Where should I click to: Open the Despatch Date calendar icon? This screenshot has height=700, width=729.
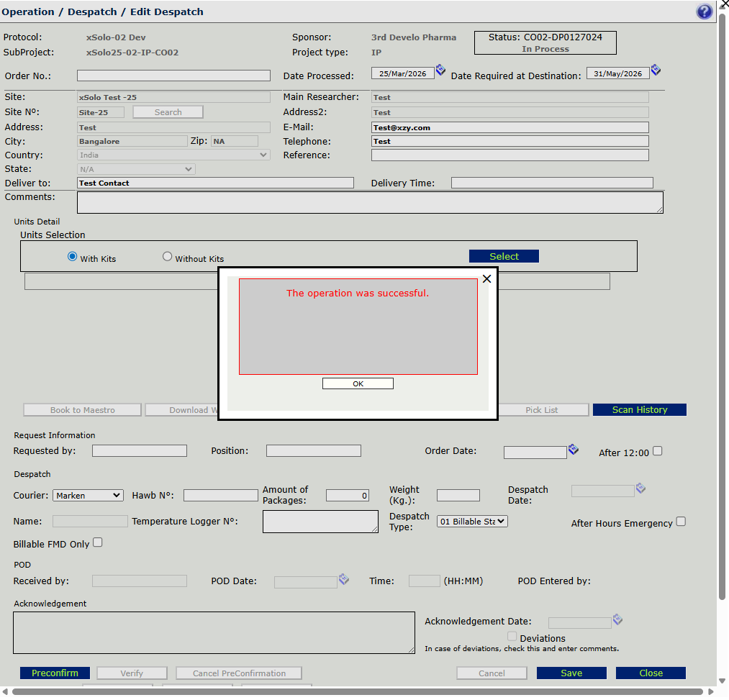click(x=640, y=489)
